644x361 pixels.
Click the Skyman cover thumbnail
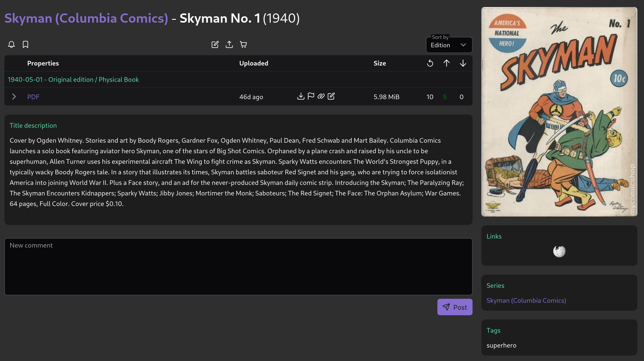pos(559,112)
